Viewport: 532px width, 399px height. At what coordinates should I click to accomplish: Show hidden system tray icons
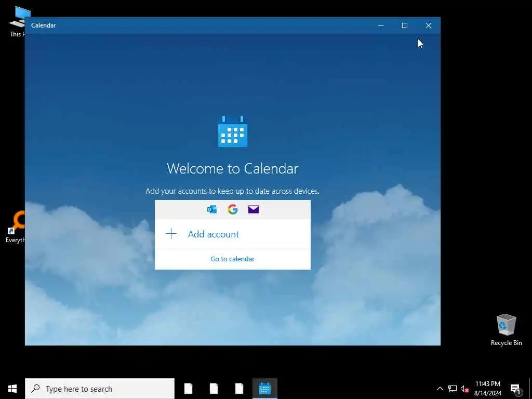tap(440, 389)
